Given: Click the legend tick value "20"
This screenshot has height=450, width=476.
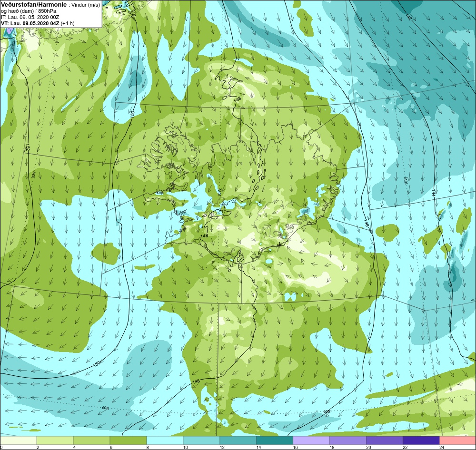Looking at the screenshot, I should click(x=368, y=447).
